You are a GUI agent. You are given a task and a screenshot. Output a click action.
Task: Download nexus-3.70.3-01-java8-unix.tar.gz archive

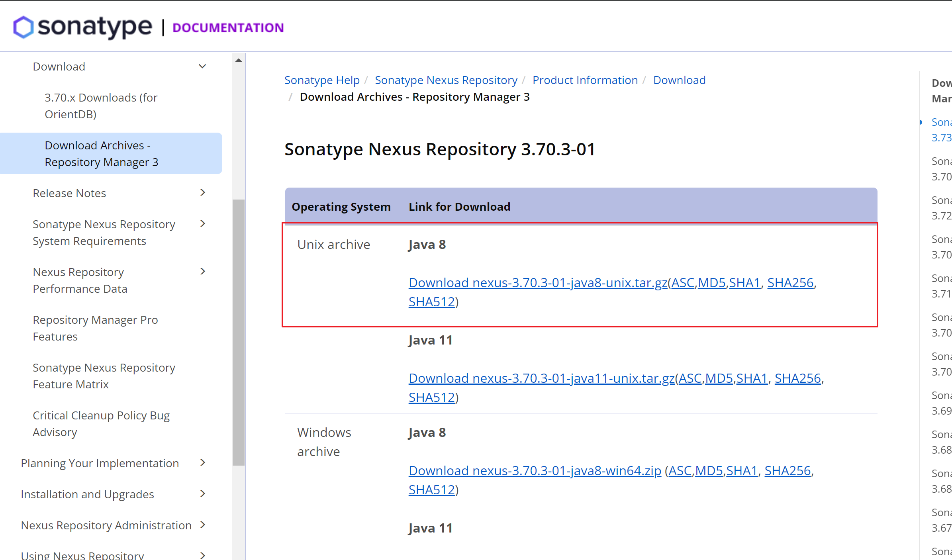pos(538,283)
